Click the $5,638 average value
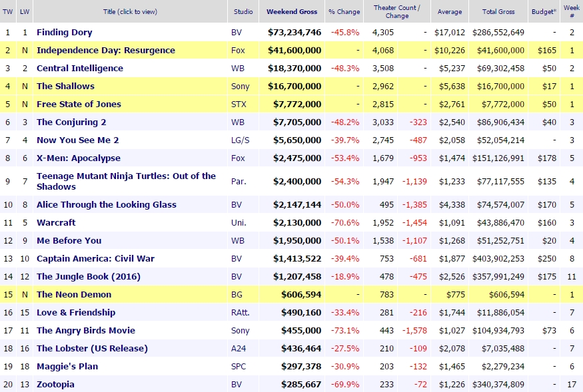This screenshot has width=583, height=392. click(452, 87)
